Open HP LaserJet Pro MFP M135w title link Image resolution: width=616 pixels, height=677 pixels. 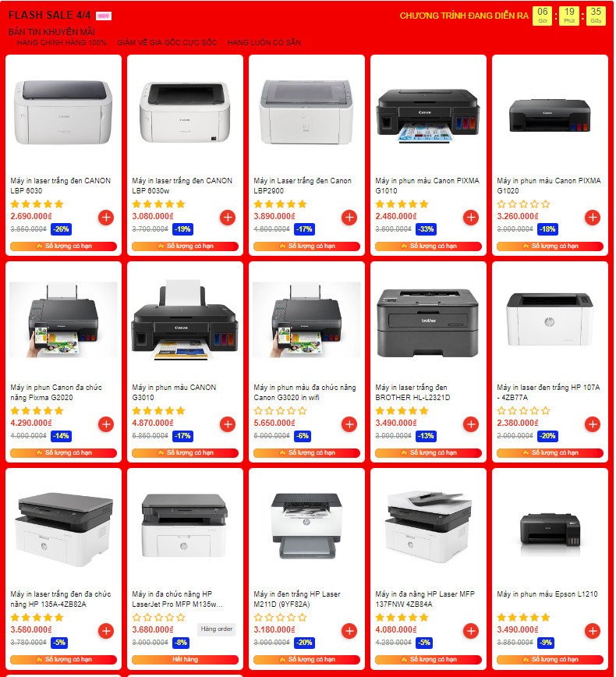[x=178, y=599]
